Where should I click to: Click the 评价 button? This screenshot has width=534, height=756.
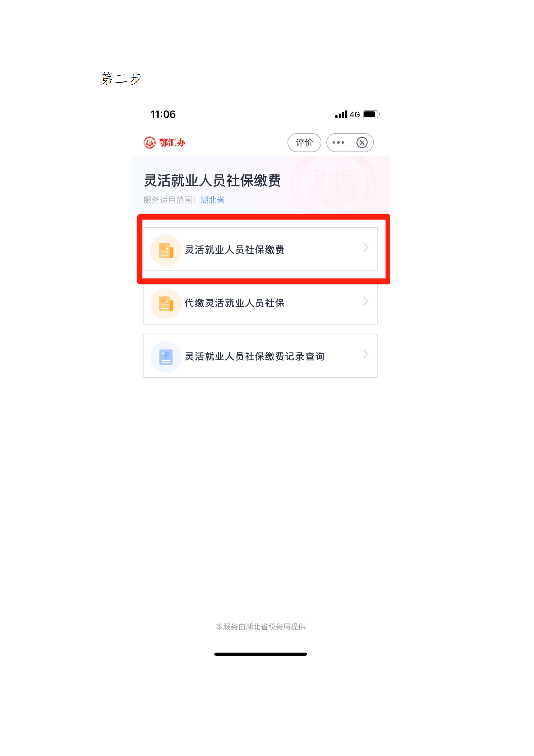304,143
